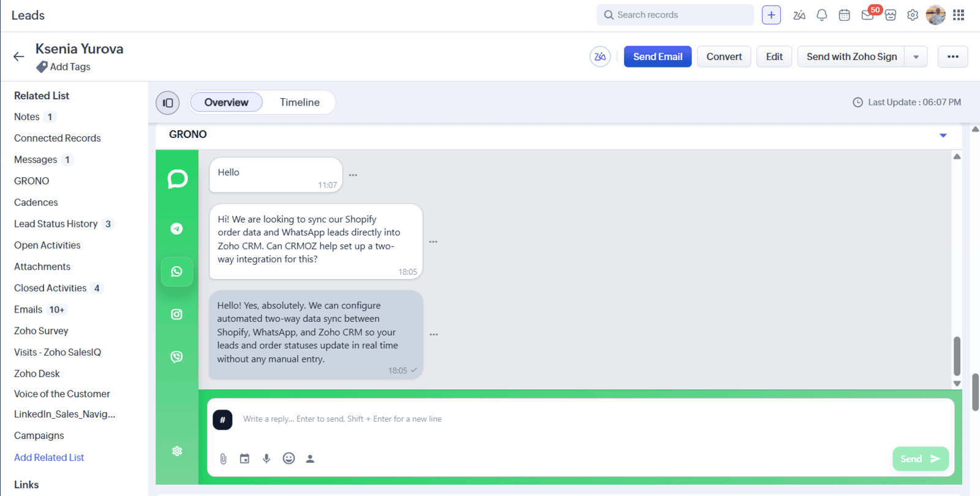Select the Telegram channel icon

point(177,229)
